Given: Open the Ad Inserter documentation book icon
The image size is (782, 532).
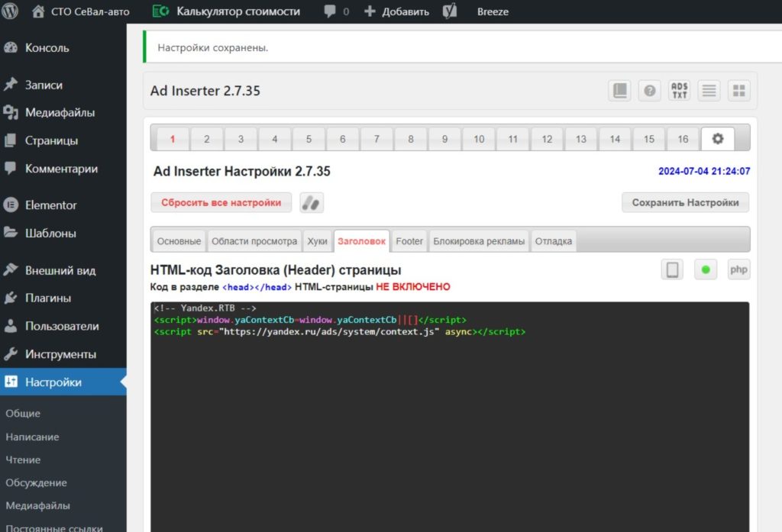Looking at the screenshot, I should click(619, 90).
